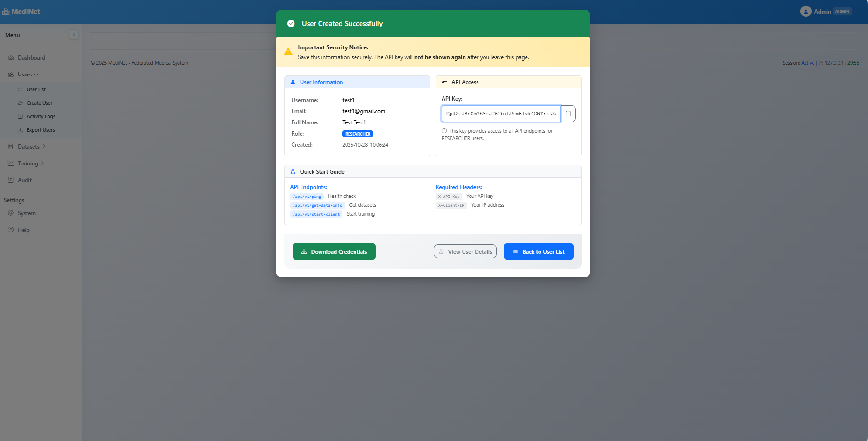Go Back to User List
Viewport: 868px width, 441px height.
(539, 251)
